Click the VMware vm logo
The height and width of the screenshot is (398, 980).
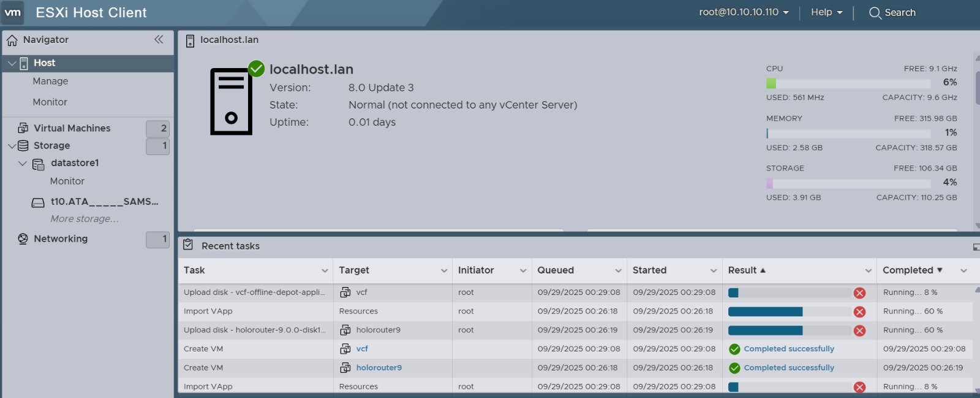13,12
